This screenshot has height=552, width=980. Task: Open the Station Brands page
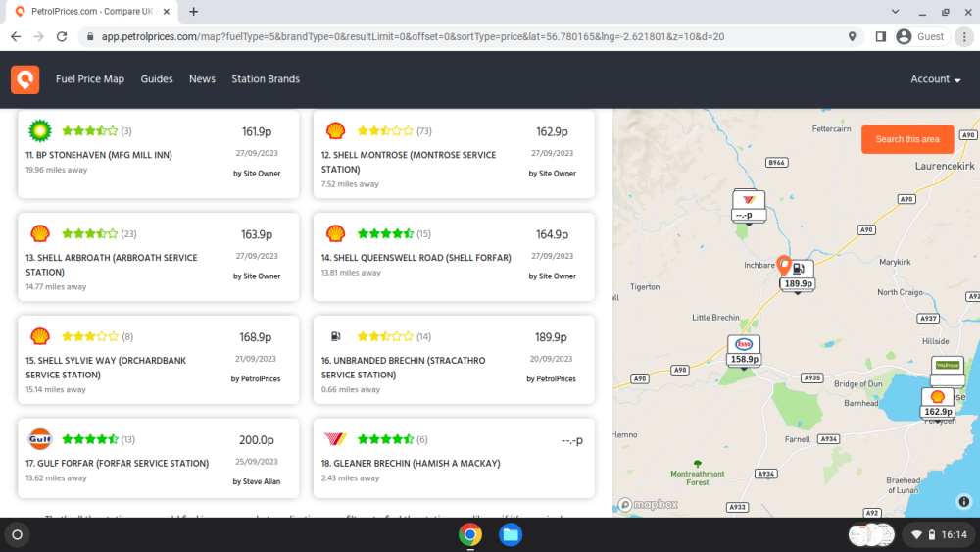pyautogui.click(x=266, y=79)
